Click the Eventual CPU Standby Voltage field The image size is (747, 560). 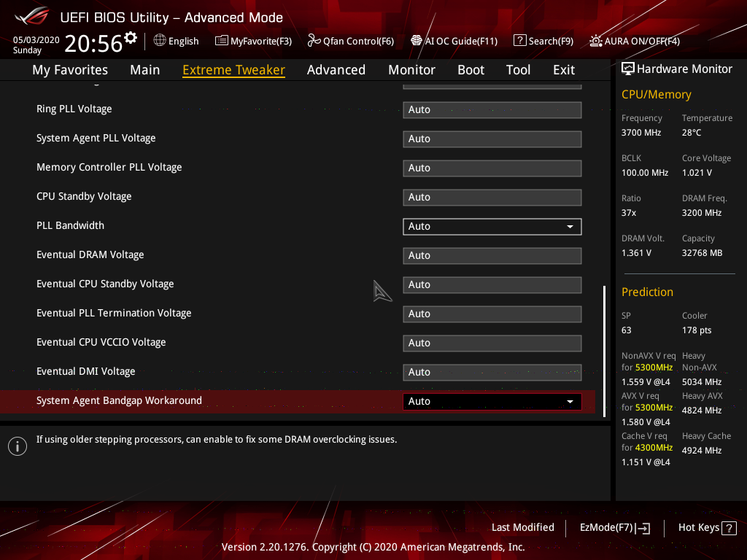tap(492, 285)
